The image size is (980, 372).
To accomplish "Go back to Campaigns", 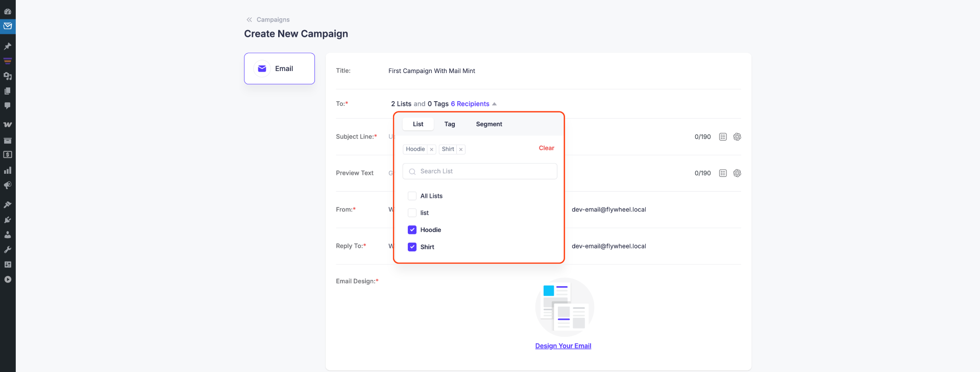I will coord(268,19).
